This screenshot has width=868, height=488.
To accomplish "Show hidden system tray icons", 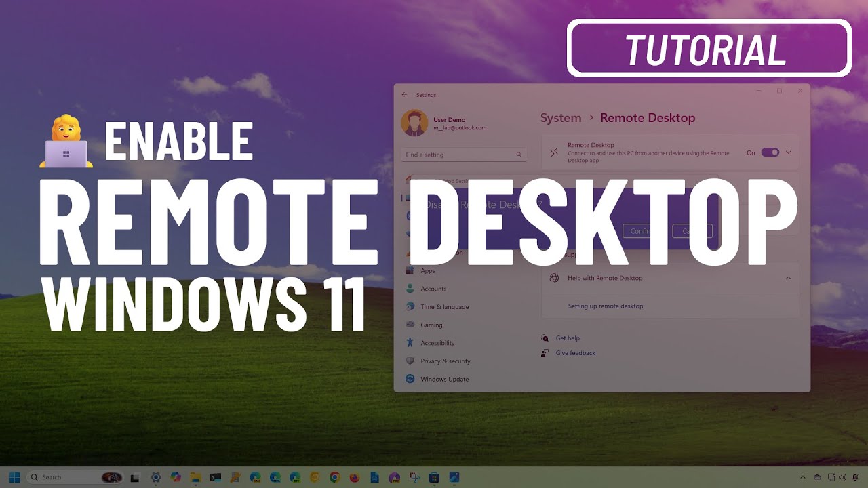I will click(803, 477).
